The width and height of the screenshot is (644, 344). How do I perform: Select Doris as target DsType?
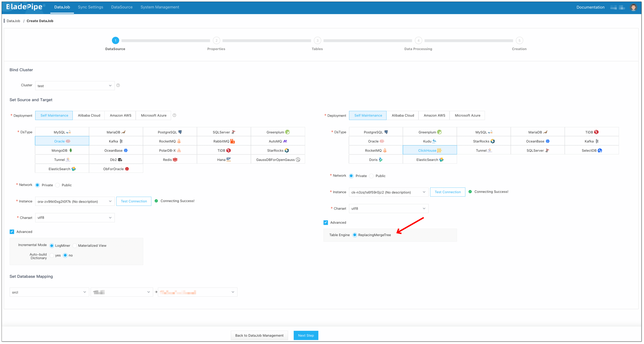coord(376,160)
